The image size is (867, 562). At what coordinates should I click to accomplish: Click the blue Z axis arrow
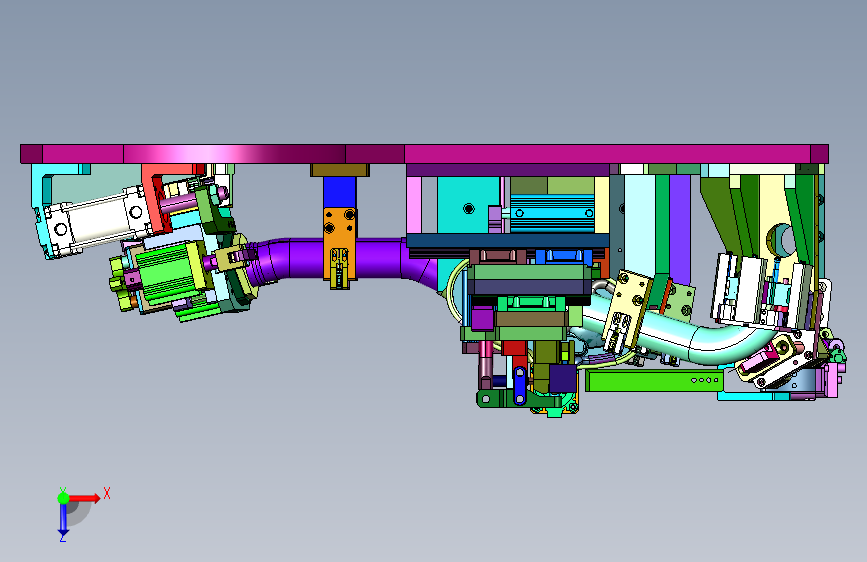(x=63, y=520)
